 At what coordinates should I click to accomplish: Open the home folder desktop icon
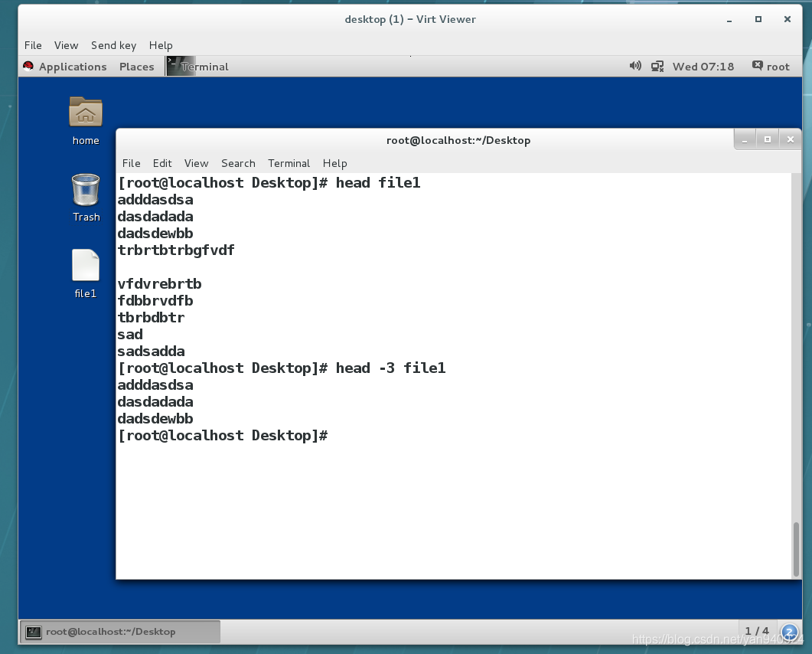point(86,112)
